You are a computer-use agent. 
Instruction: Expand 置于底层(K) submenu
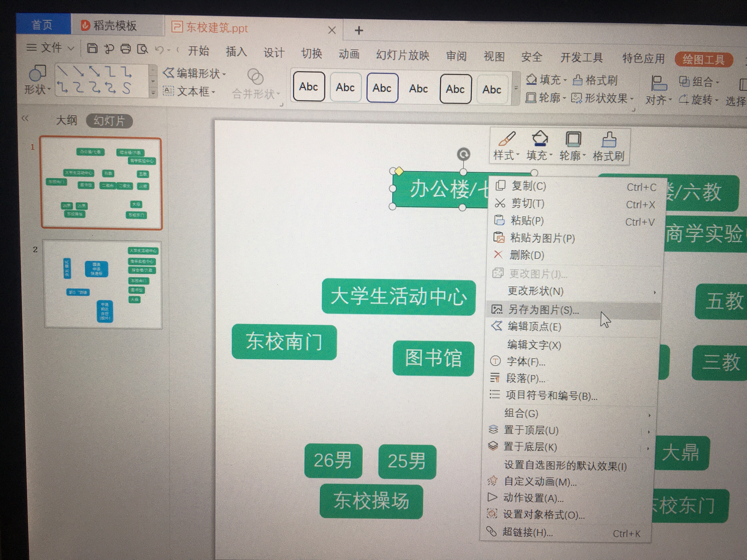pos(567,447)
